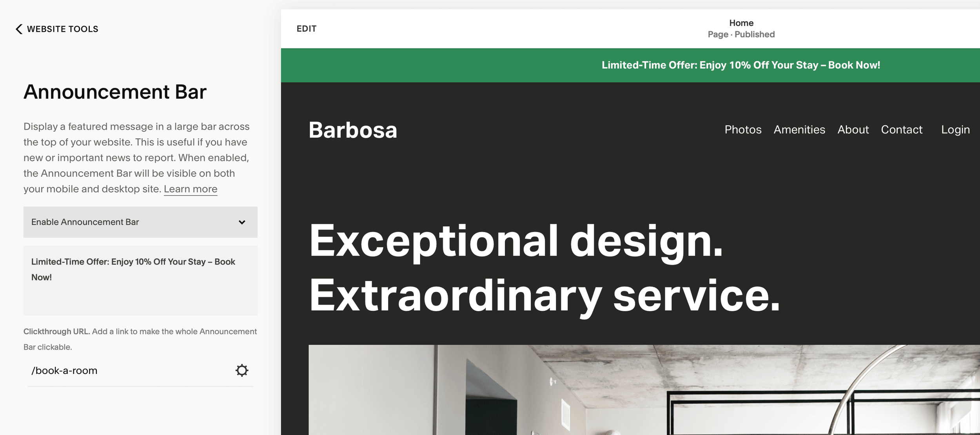Open the Amenities nav item
The height and width of the screenshot is (435, 980).
pos(799,130)
